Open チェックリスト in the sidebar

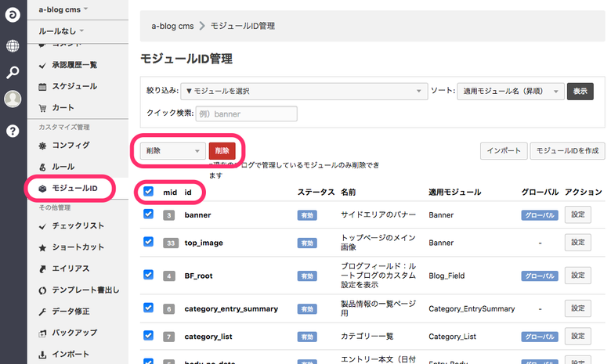tap(78, 226)
